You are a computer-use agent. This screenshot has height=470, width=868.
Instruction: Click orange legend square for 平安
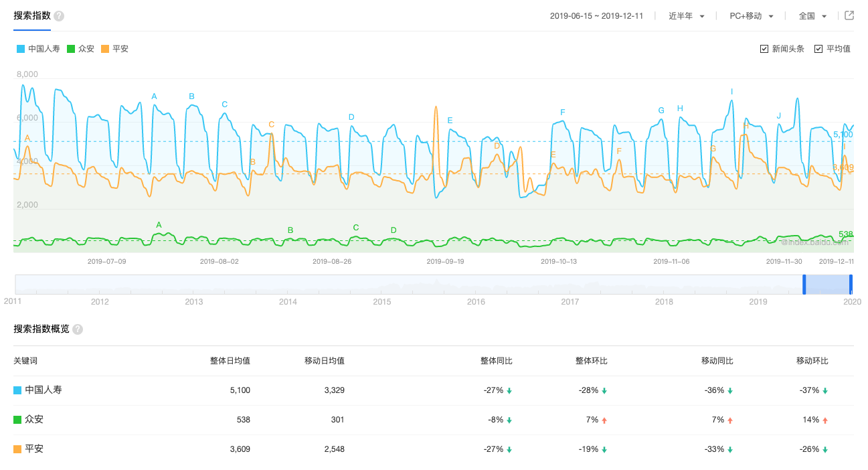(105, 49)
